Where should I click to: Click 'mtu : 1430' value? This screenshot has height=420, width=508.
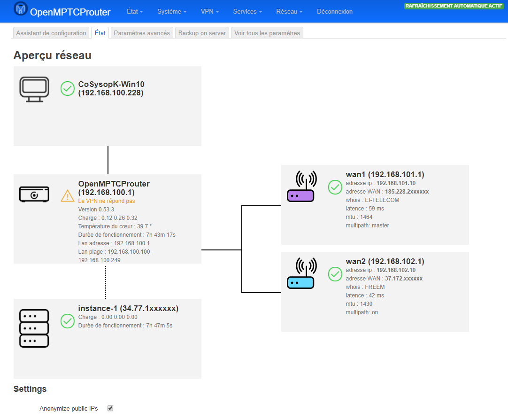coord(359,303)
